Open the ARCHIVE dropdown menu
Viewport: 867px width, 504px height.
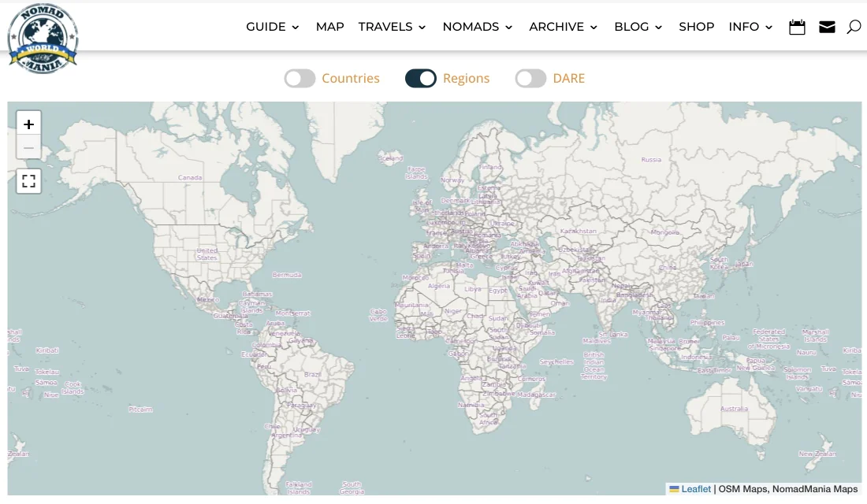point(563,27)
